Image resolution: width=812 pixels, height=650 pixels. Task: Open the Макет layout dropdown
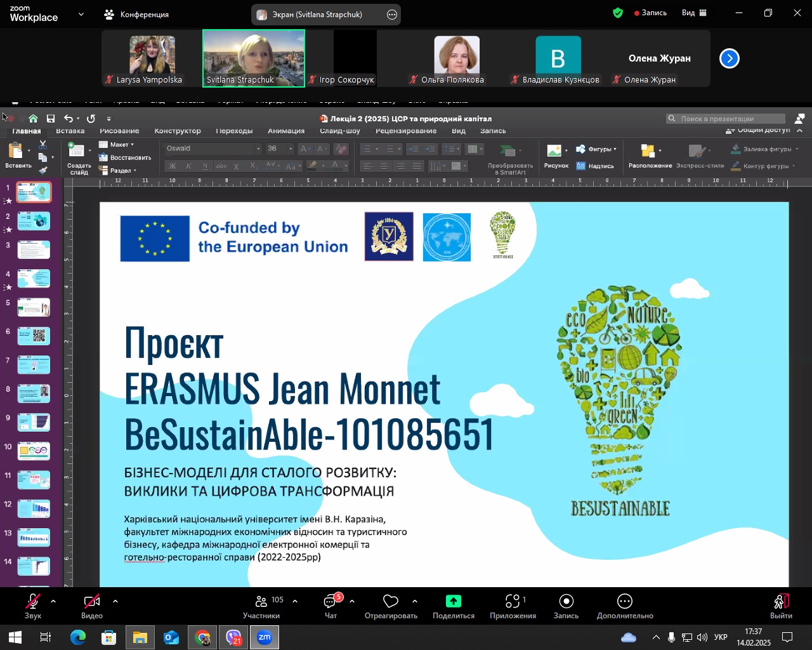coord(117,145)
